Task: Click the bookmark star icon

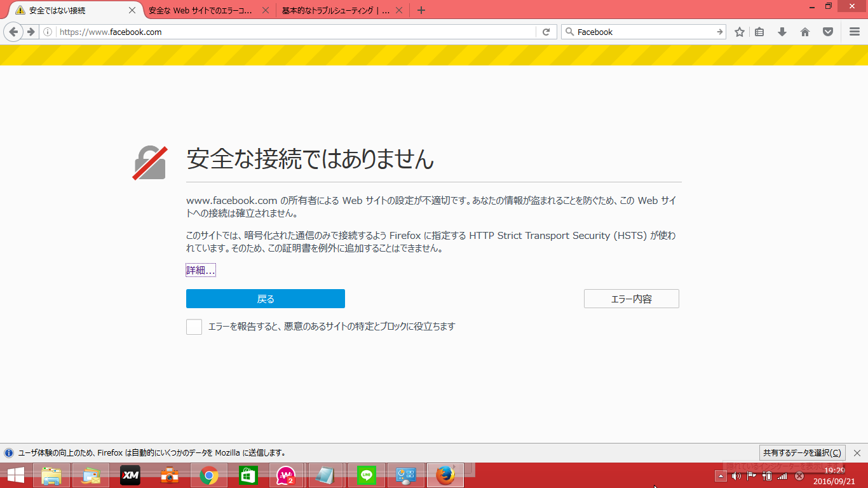Action: 739,32
